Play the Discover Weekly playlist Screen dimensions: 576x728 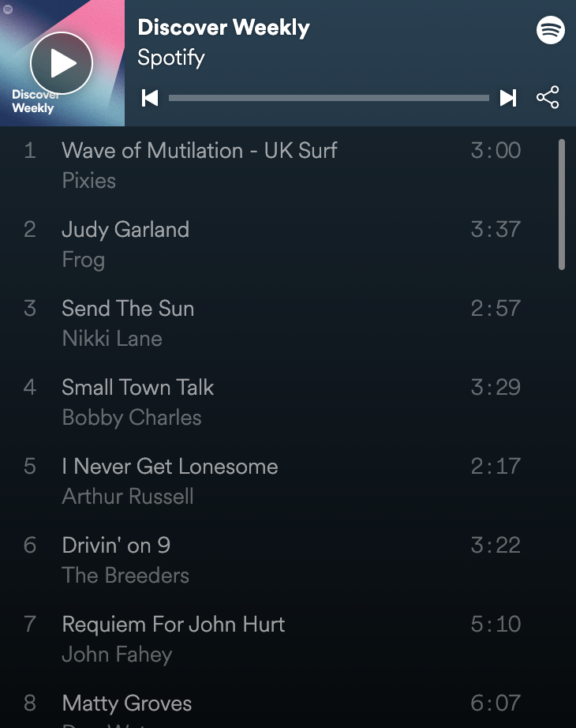tap(62, 63)
